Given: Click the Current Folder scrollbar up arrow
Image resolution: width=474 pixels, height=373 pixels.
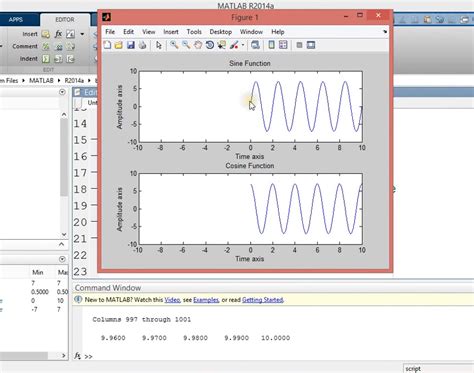Looking at the screenshot, I should coord(64,115).
